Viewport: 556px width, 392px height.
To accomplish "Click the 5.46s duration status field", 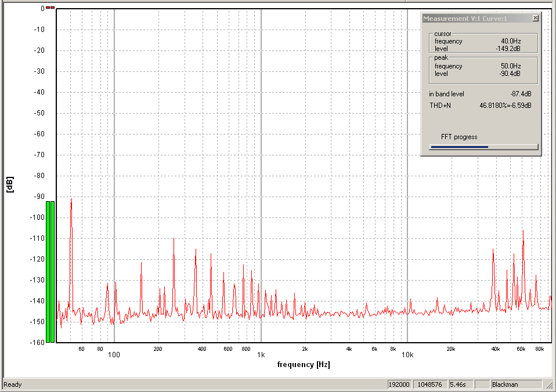I will point(458,384).
